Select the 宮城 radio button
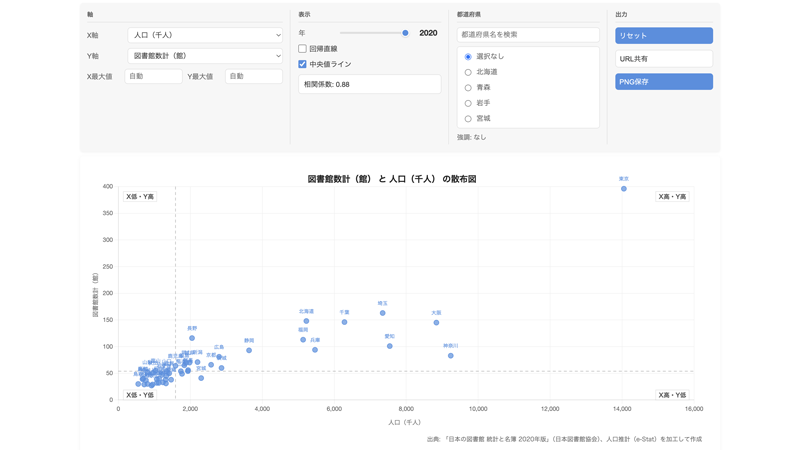The width and height of the screenshot is (800, 450). pyautogui.click(x=468, y=118)
